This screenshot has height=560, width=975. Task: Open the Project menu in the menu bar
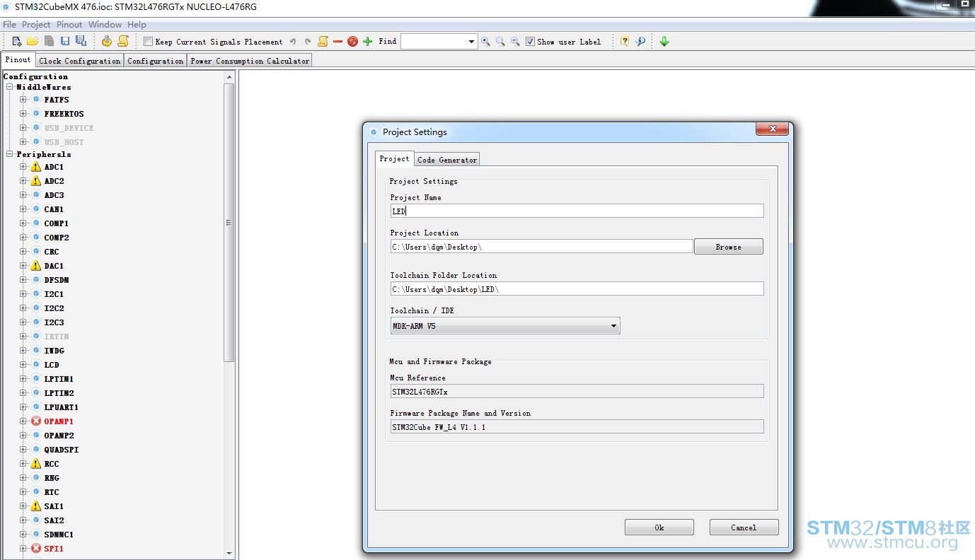(x=36, y=25)
